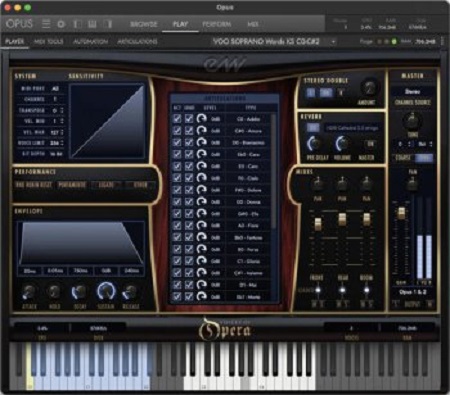Switch to the Browse tab
This screenshot has width=450, height=395.
point(143,24)
